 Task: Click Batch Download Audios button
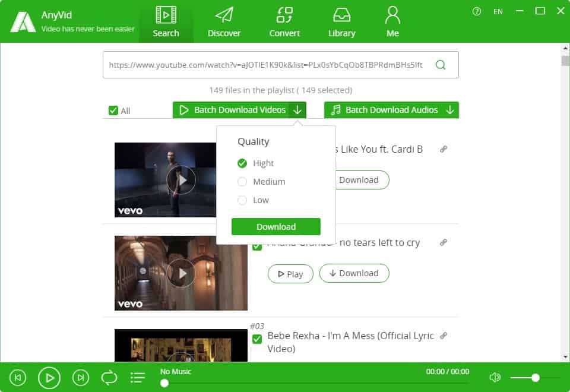pos(383,110)
